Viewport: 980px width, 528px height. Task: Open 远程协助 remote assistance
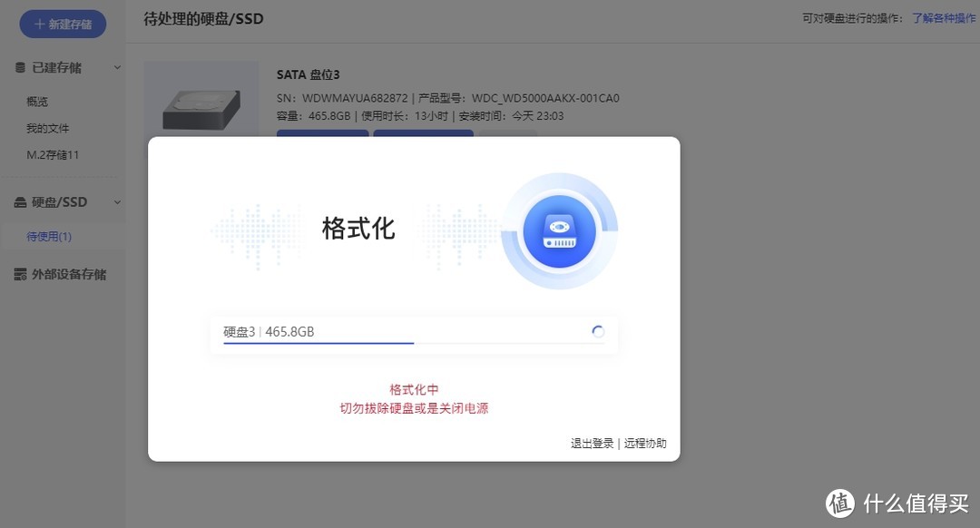coord(645,443)
